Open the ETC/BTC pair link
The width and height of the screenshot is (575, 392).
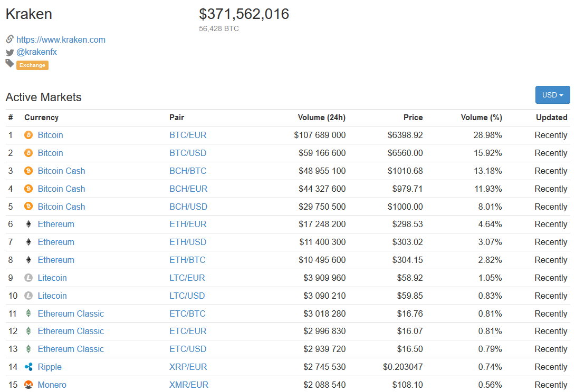coord(187,313)
